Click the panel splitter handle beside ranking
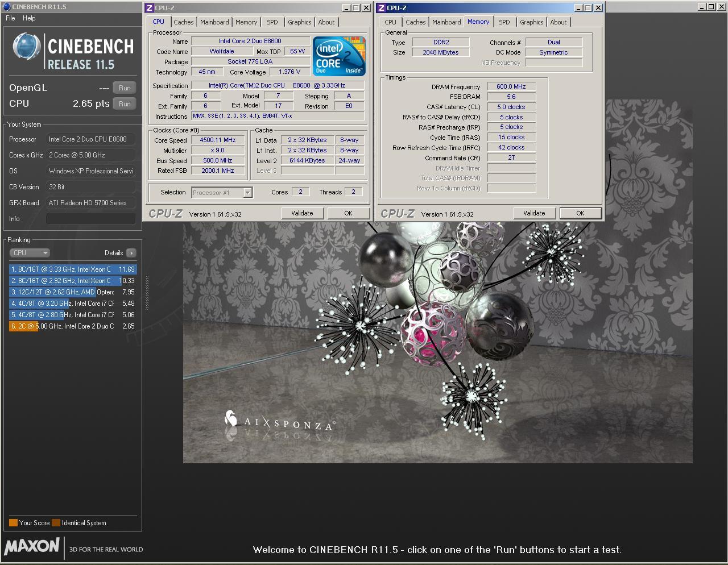Screen dimensions: 728x565 point(147,293)
